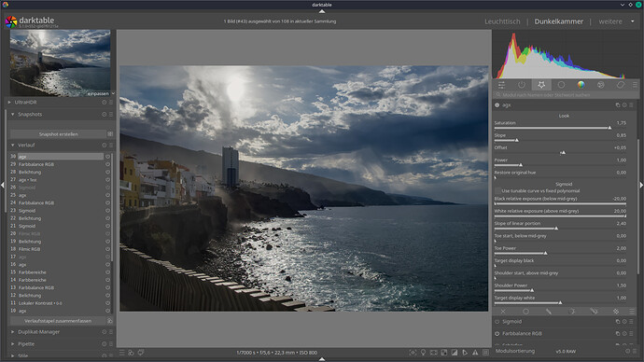Open the quick access panel tab
This screenshot has height=362, width=644.
[501, 85]
